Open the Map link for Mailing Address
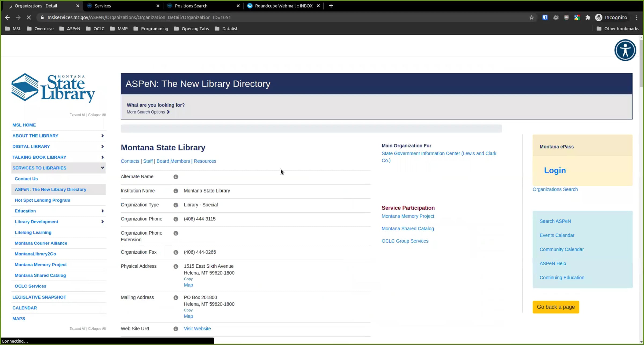 [x=188, y=316]
